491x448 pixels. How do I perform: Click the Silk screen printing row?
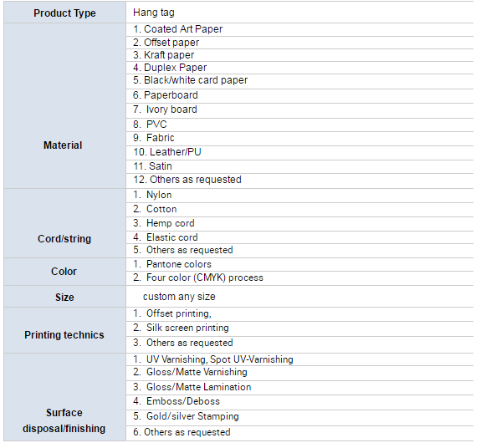299,328
